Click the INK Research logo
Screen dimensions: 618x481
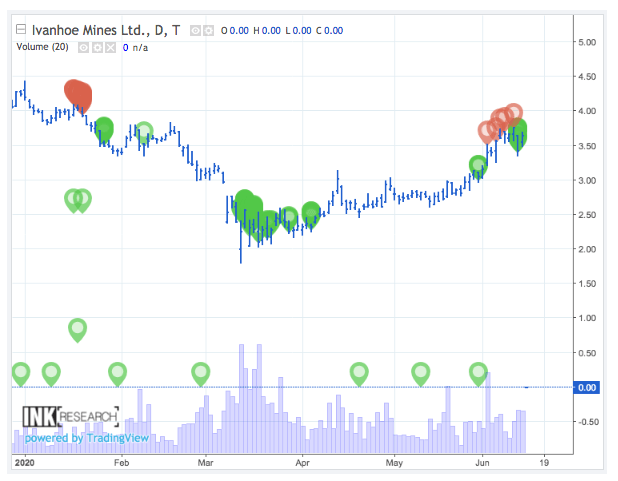pyautogui.click(x=71, y=416)
